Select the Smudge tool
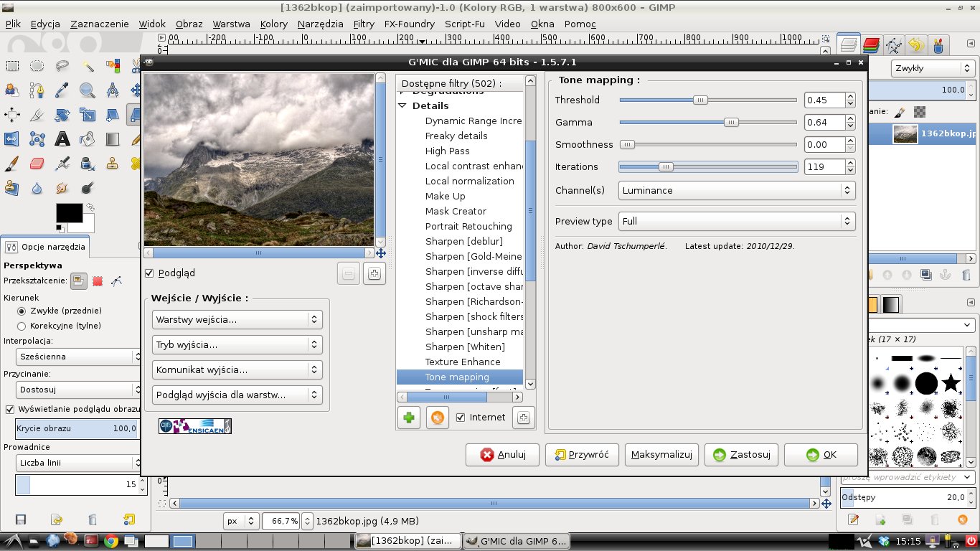Image resolution: width=980 pixels, height=551 pixels. click(x=62, y=188)
